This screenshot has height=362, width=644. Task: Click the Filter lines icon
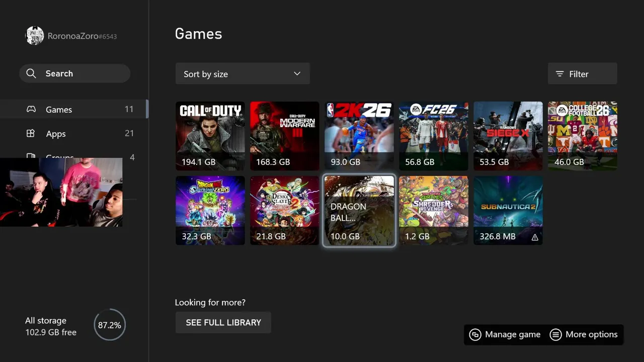559,74
